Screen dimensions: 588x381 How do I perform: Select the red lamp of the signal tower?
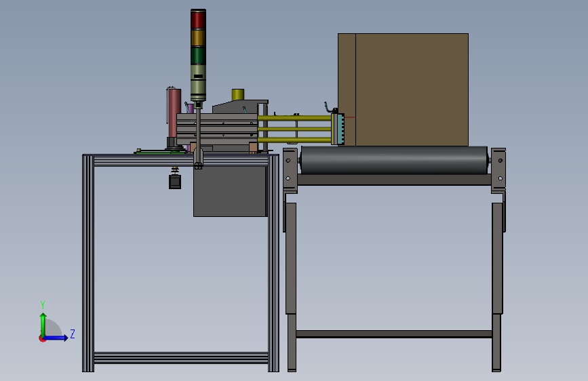point(198,20)
